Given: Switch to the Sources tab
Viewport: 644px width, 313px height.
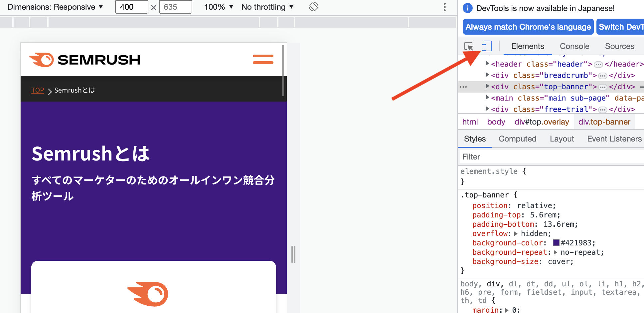Looking at the screenshot, I should pyautogui.click(x=619, y=46).
